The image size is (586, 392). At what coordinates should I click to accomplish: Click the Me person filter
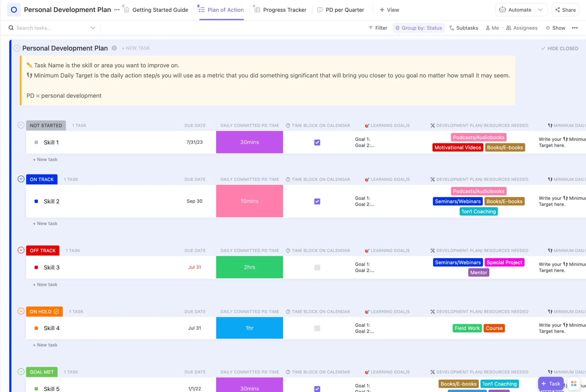pyautogui.click(x=492, y=28)
